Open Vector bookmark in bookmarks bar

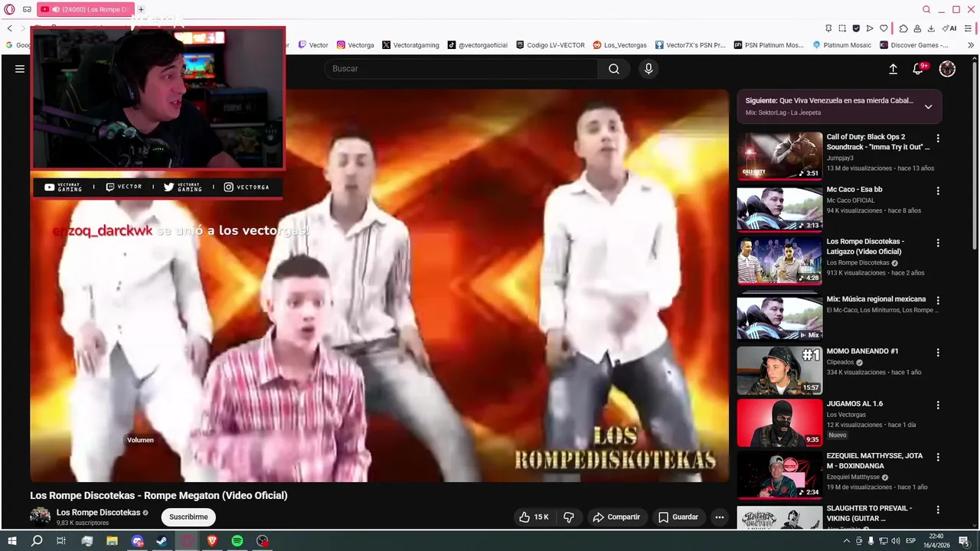point(314,45)
